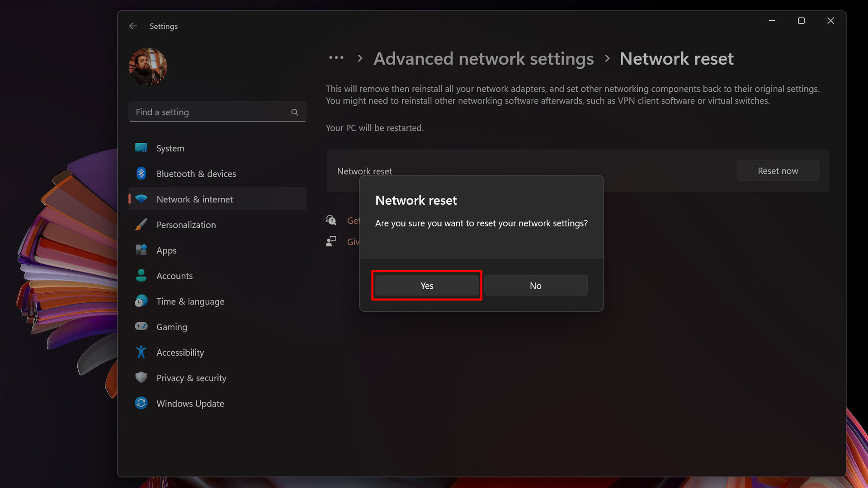This screenshot has height=488, width=868.
Task: Click the user profile picture
Action: 148,66
